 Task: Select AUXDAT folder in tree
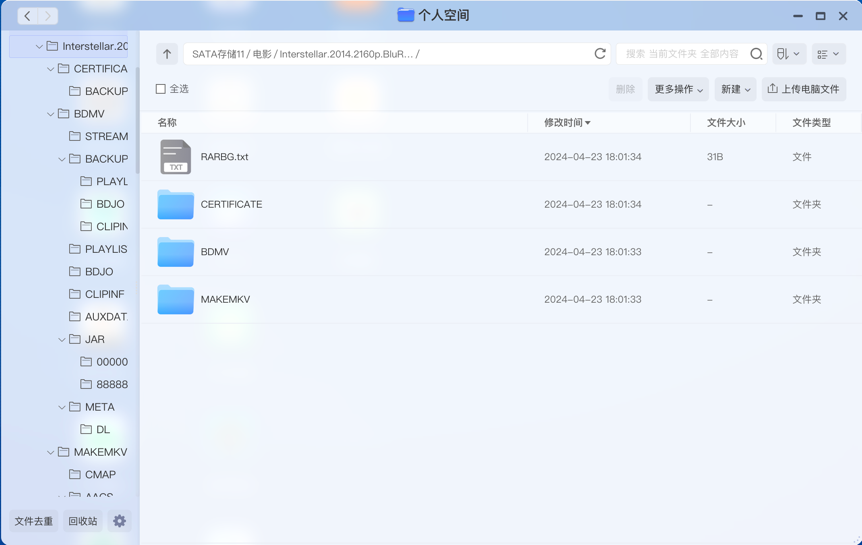tap(98, 316)
